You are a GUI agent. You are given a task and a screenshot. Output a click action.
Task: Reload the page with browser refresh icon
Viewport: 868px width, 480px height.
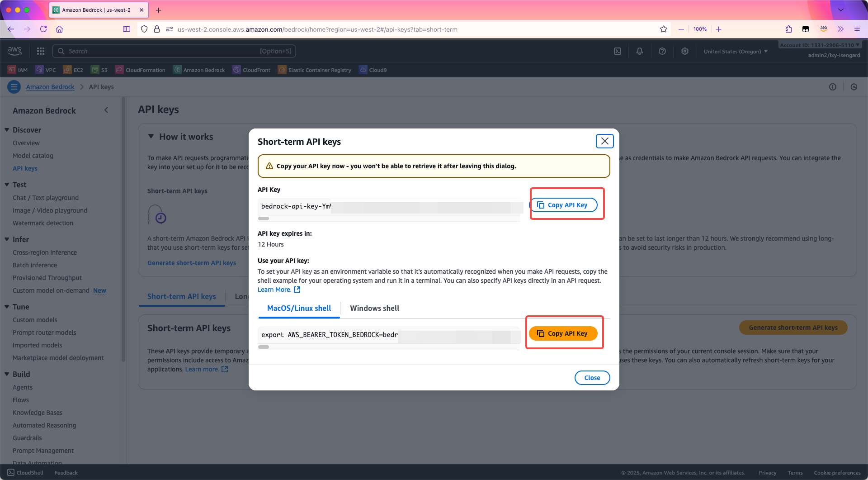click(43, 29)
